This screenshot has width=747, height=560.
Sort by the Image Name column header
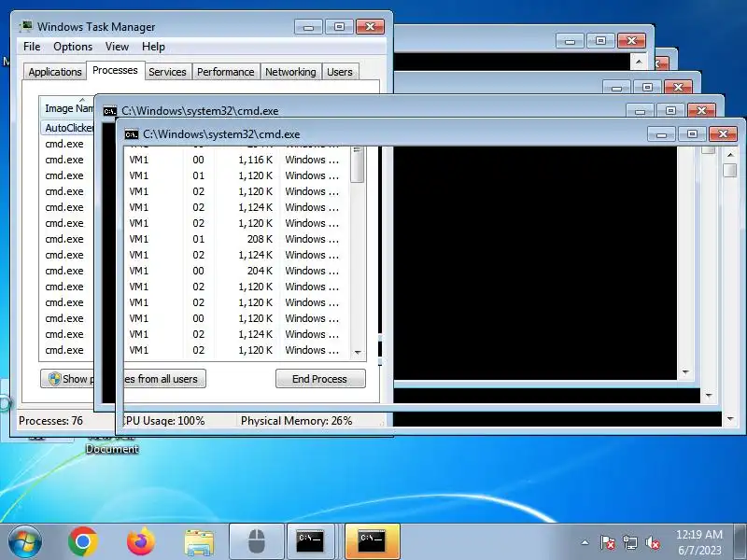click(67, 108)
